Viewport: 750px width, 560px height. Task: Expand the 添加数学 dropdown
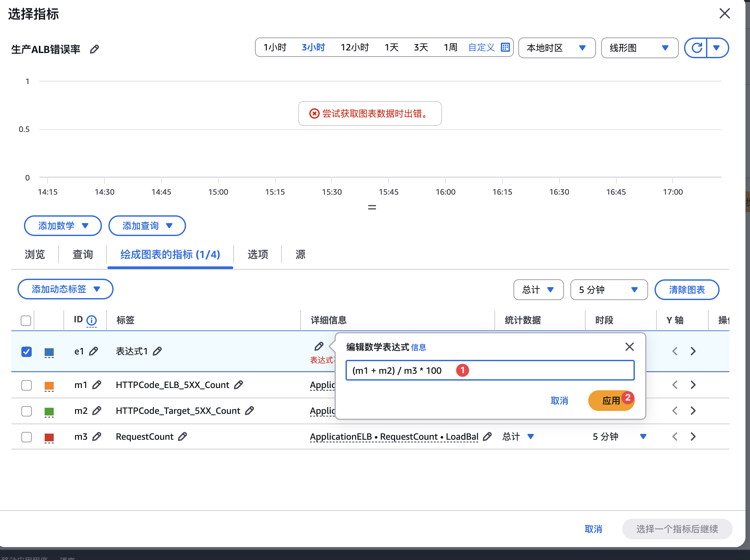(x=63, y=226)
